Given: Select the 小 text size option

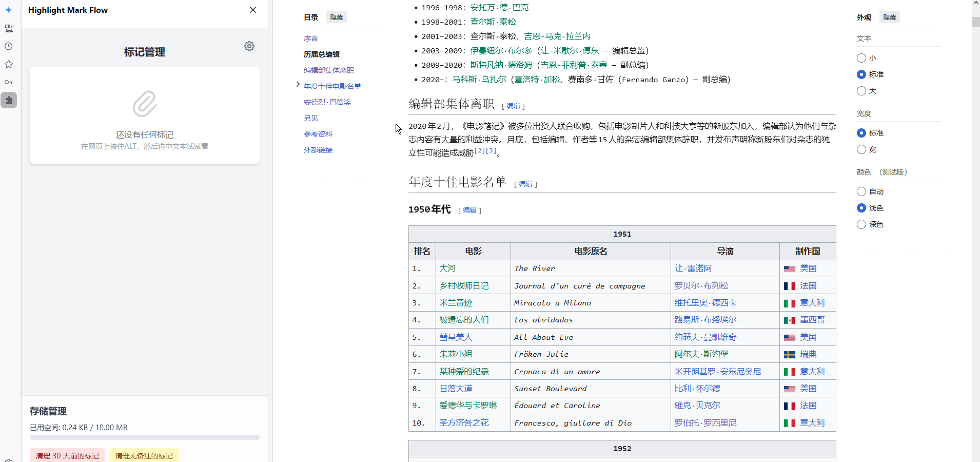Looking at the screenshot, I should click(x=861, y=58).
